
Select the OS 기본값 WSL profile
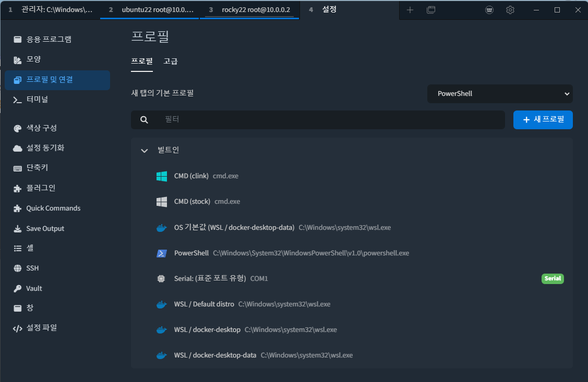352,227
